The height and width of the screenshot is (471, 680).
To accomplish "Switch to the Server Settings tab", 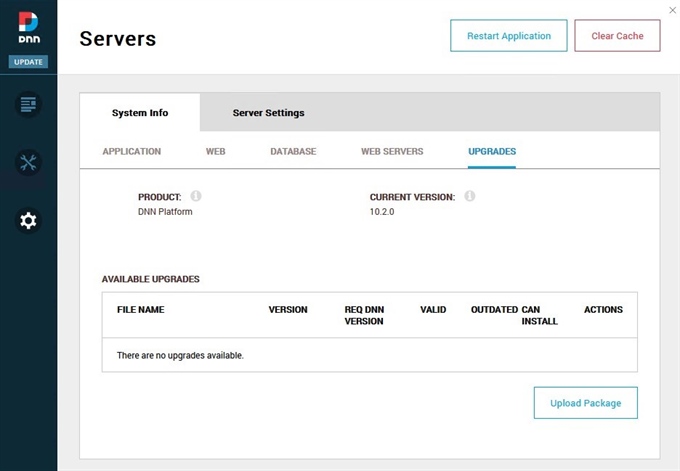I will (268, 113).
